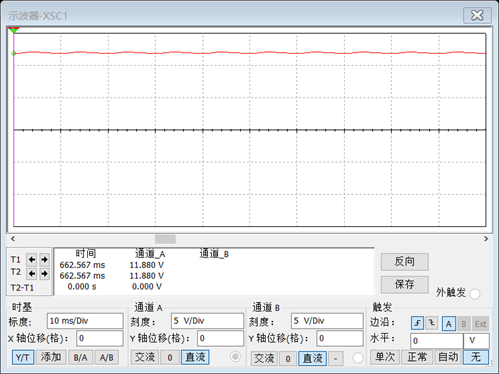
Task: Shift T2 cursor right with arrow
Action: coord(44,274)
